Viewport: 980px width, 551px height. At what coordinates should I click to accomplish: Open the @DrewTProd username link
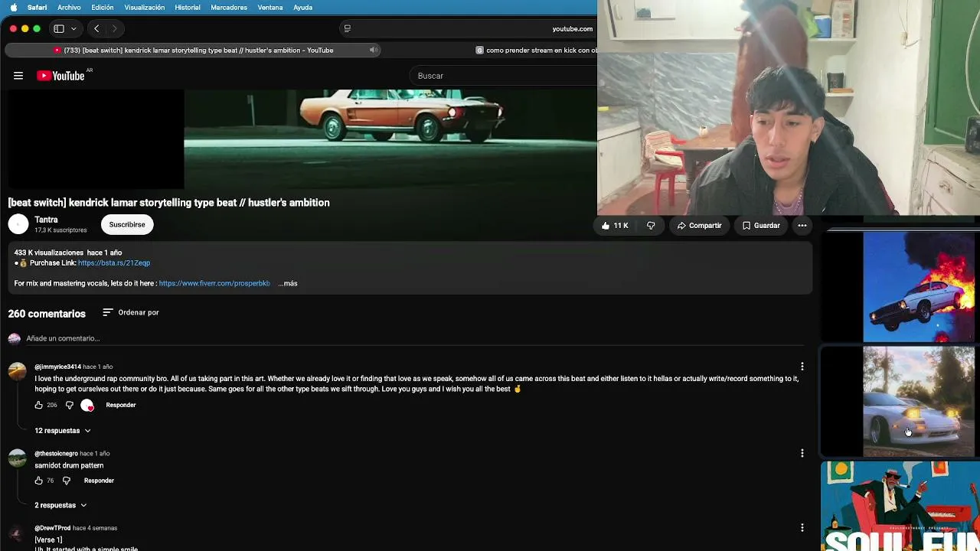pyautogui.click(x=52, y=528)
